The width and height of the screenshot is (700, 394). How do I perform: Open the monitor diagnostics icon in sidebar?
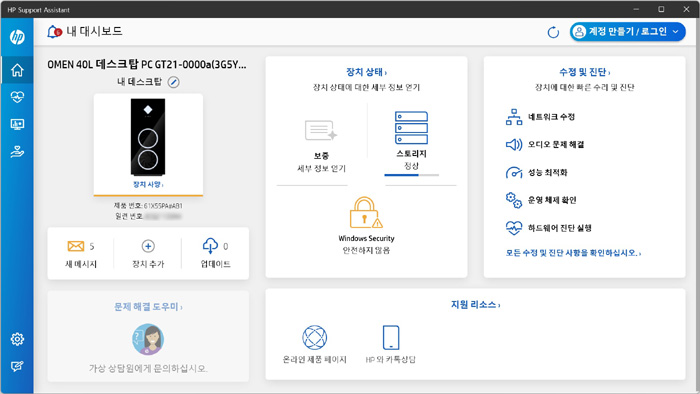coord(17,124)
